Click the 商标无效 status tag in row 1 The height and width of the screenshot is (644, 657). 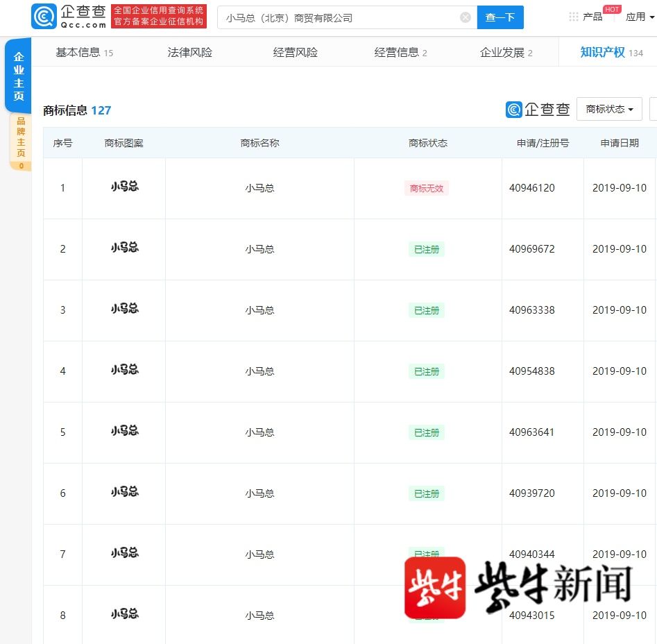point(427,187)
